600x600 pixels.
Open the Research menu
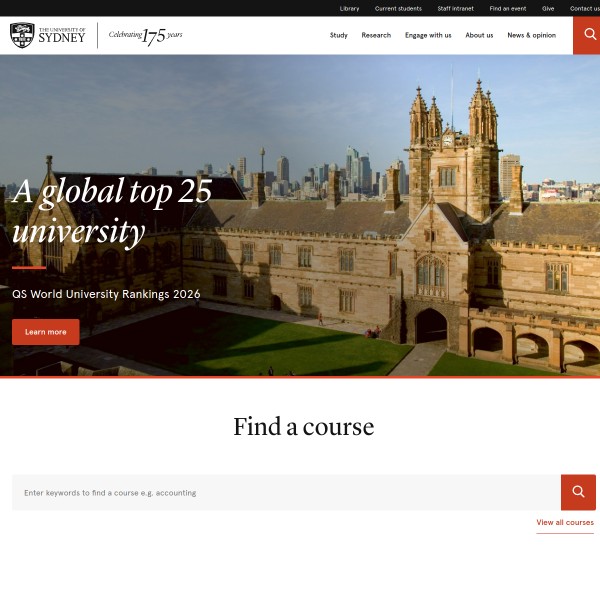[x=376, y=35]
